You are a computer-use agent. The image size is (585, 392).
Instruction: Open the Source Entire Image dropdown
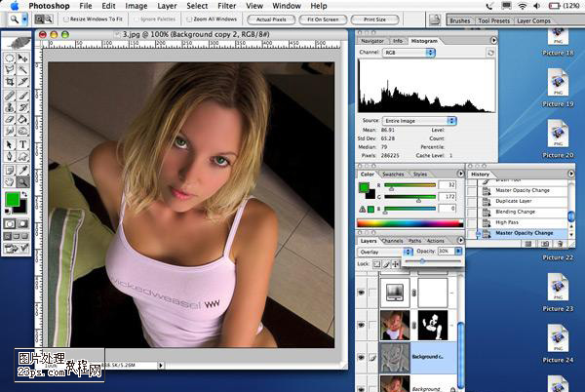pos(419,121)
